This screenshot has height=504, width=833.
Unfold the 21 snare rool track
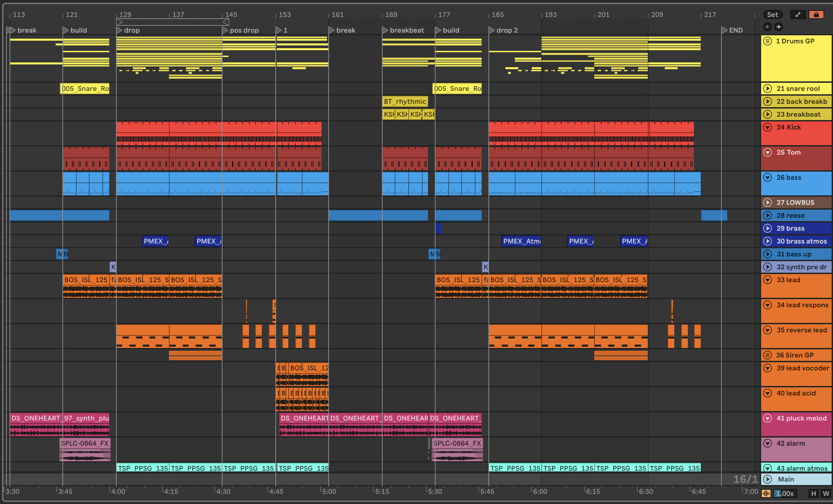click(768, 89)
